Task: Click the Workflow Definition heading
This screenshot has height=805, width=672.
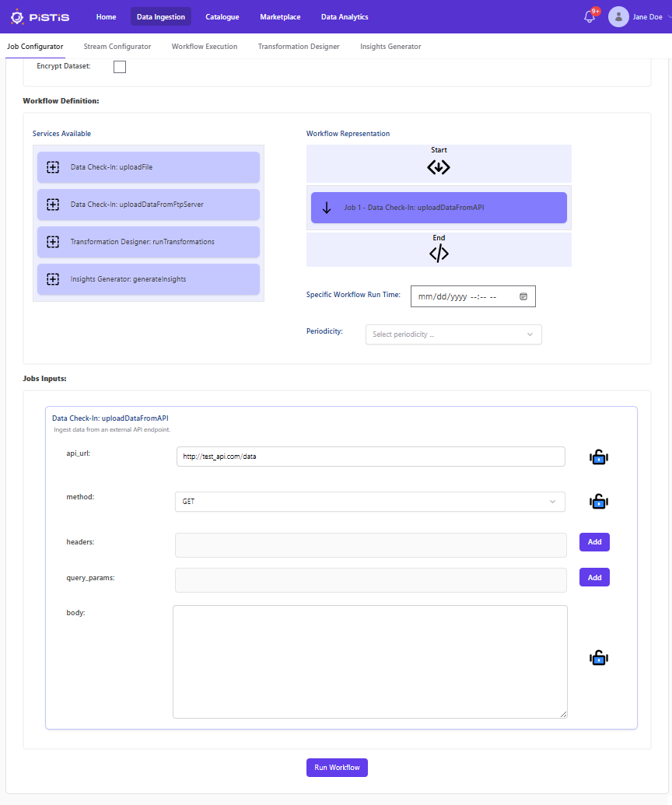Action: 61,100
